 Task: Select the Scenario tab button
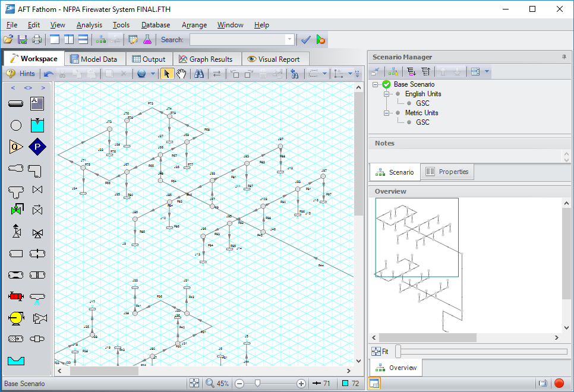click(x=395, y=172)
